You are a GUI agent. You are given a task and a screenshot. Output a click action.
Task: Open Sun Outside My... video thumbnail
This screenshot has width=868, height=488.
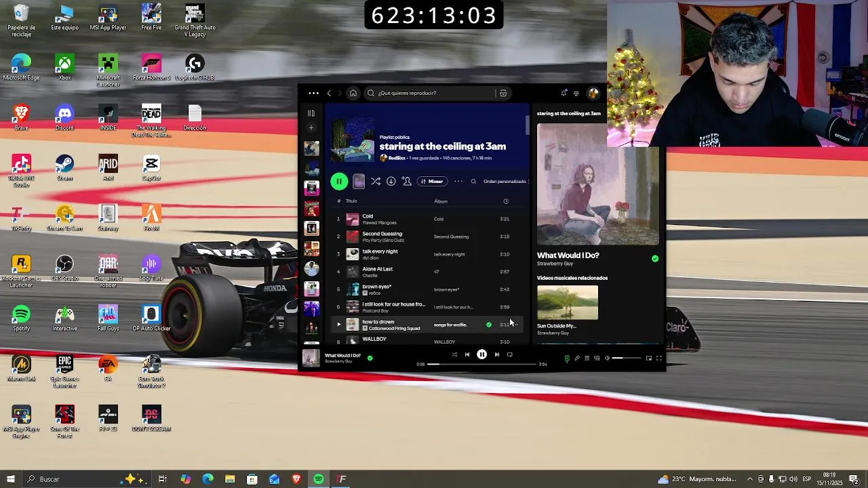[568, 302]
